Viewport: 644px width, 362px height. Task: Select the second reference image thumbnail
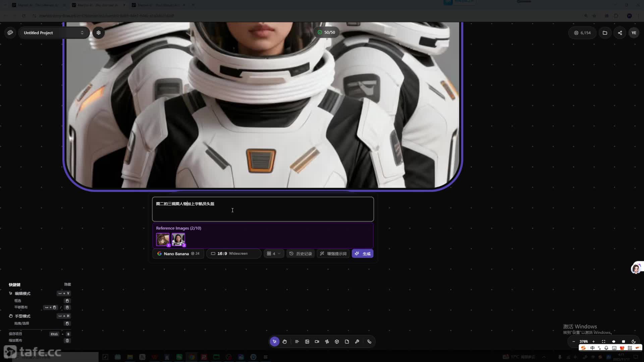[x=178, y=239]
